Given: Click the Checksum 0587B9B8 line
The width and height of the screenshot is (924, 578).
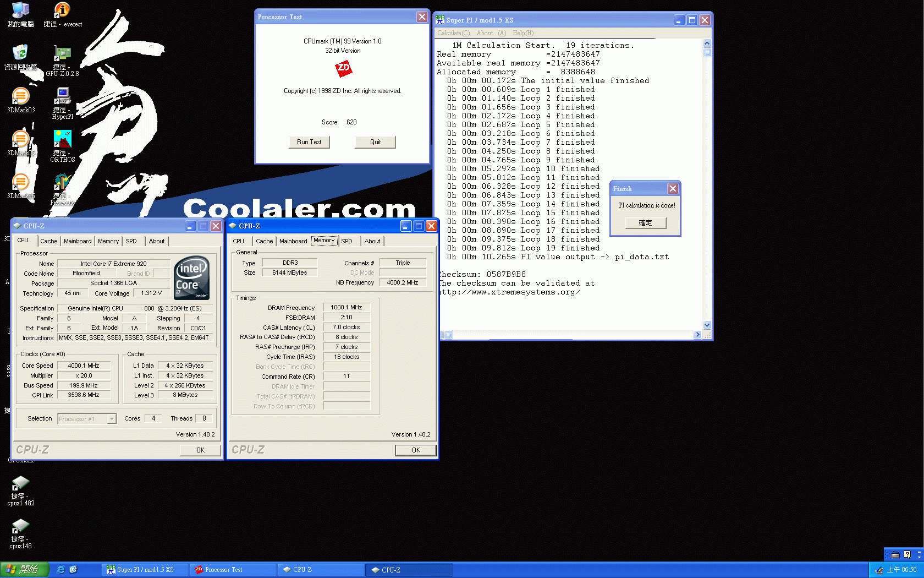Looking at the screenshot, I should pos(482,274).
